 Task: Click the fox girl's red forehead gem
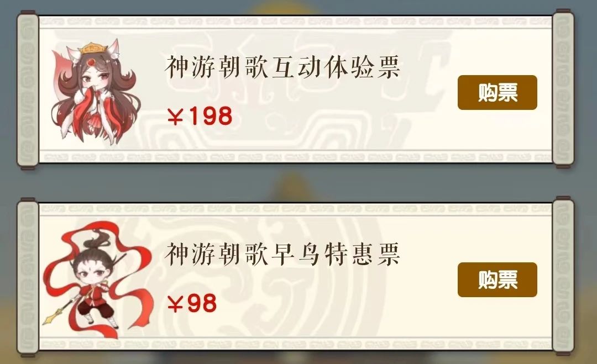[x=91, y=62]
